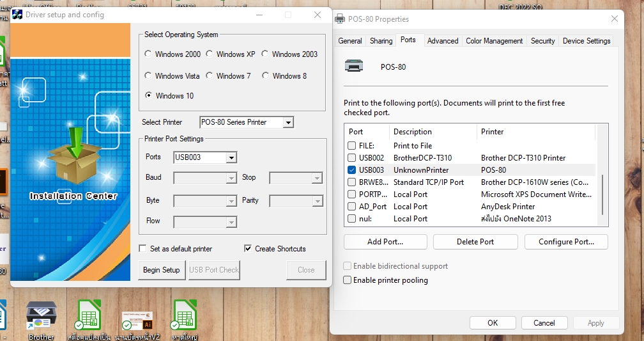Open the Adobe Illustrator file on desktop
This screenshot has height=341, width=644.
coord(137,319)
